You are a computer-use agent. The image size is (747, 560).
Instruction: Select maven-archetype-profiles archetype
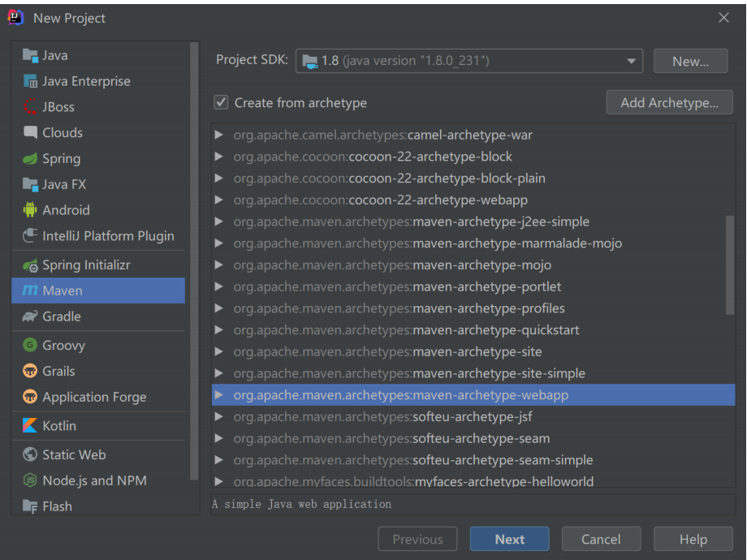coord(473,308)
